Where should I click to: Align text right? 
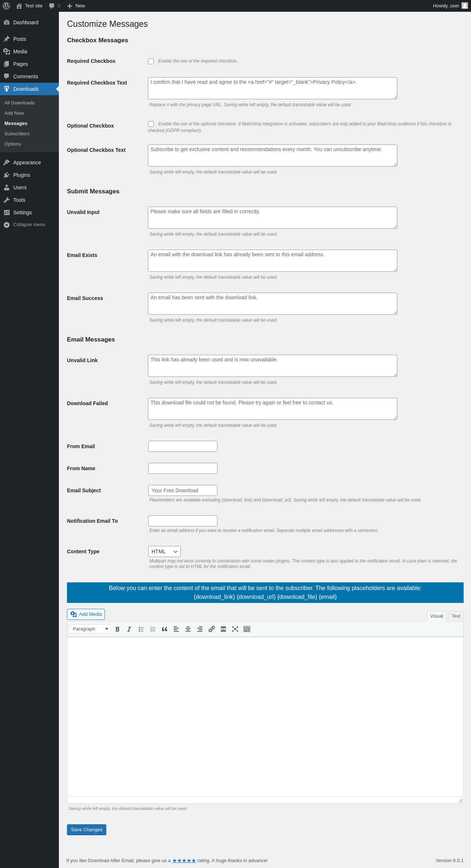pyautogui.click(x=200, y=629)
